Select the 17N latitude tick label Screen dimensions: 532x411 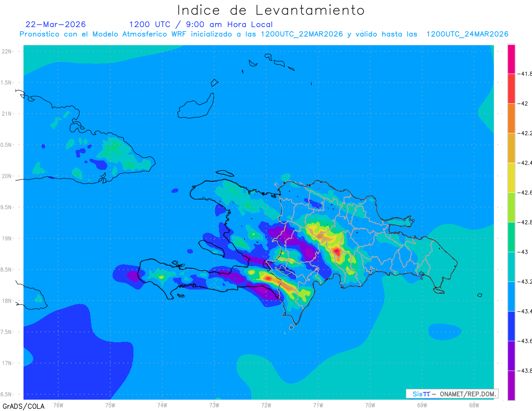8,363
